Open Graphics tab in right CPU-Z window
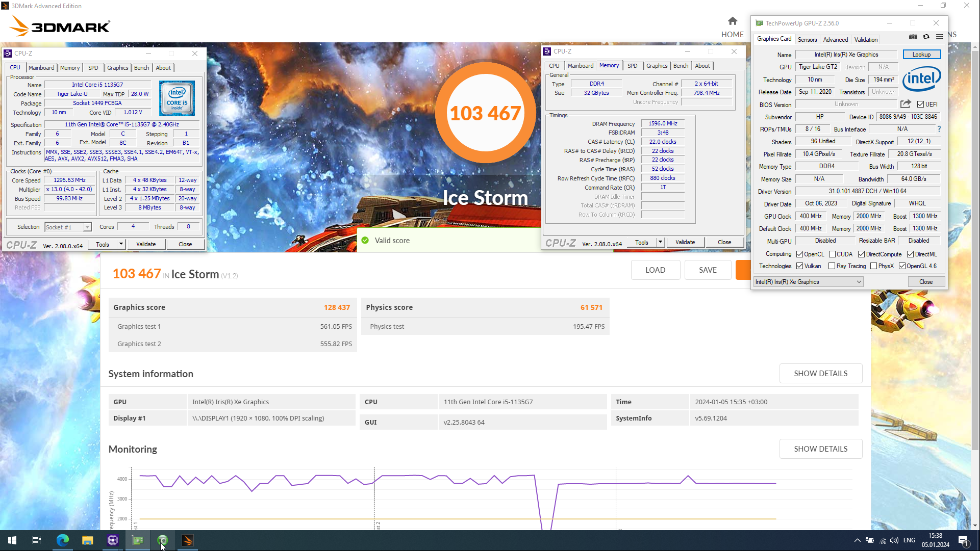Image resolution: width=980 pixels, height=551 pixels. pyautogui.click(x=657, y=66)
